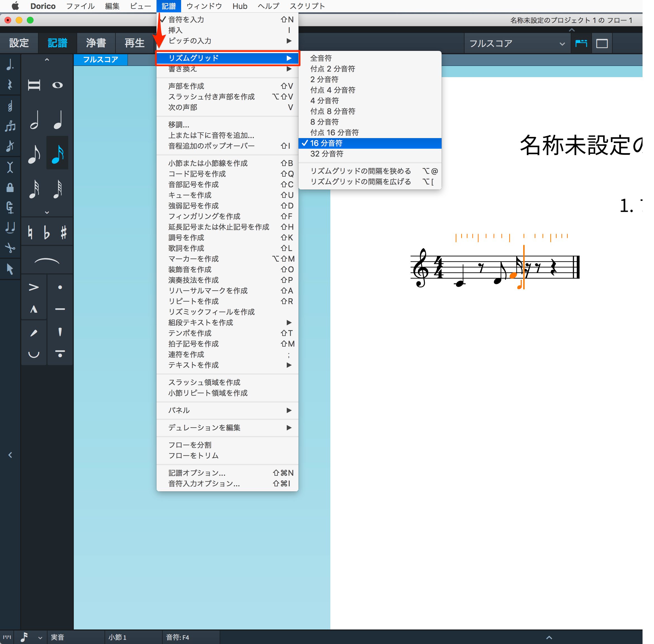Click the sharp accidental icon
This screenshot has height=644, width=654.
tap(63, 232)
